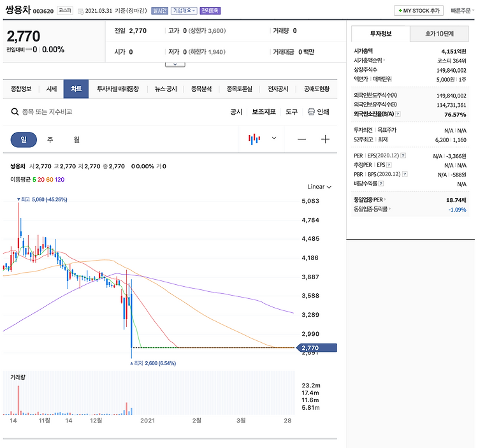Zoom out chart with minus icon
The width and height of the screenshot is (478, 448).
pos(302,140)
